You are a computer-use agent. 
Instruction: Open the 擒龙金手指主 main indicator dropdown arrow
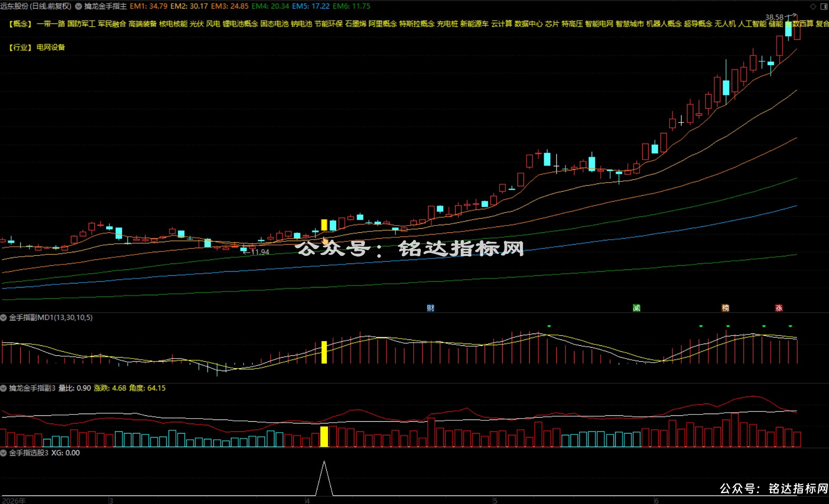coord(79,6)
